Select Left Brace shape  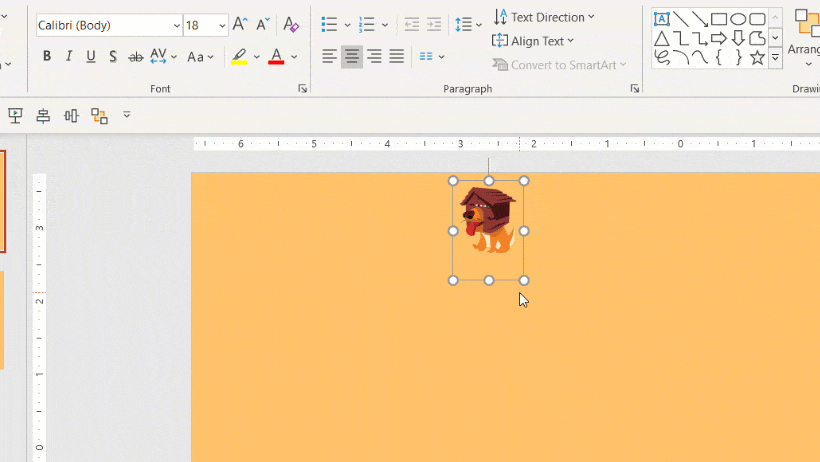pos(719,57)
